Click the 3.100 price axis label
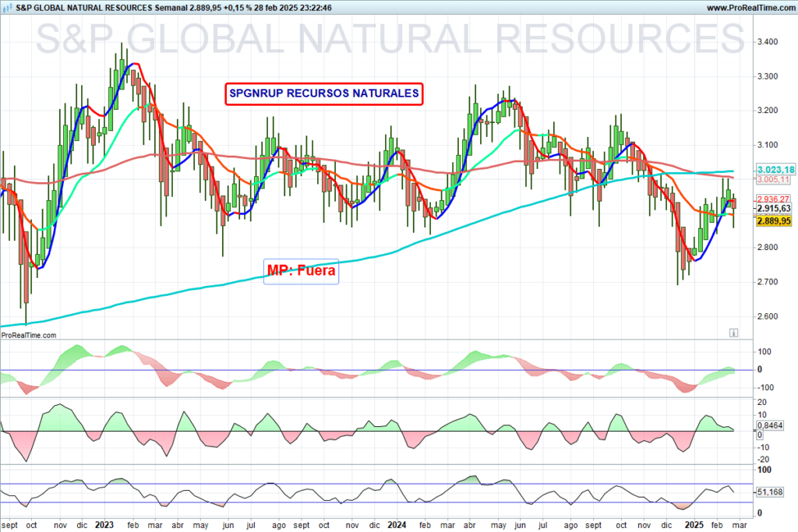 tap(768, 145)
